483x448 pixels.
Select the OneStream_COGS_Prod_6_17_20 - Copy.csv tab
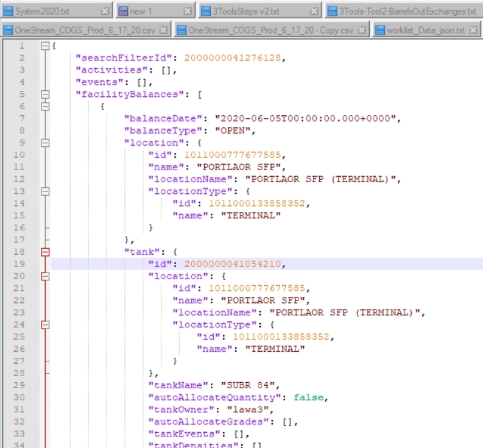[272, 30]
